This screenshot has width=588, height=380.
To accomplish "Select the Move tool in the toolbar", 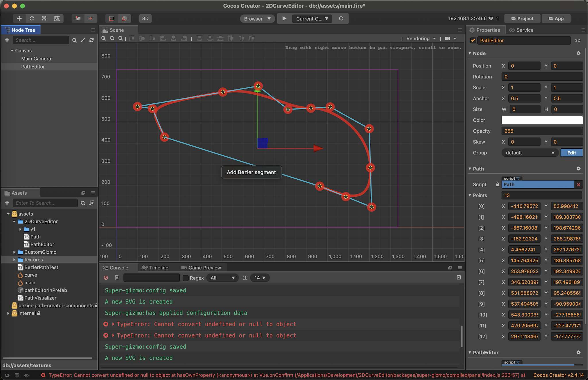I will pyautogui.click(x=19, y=18).
